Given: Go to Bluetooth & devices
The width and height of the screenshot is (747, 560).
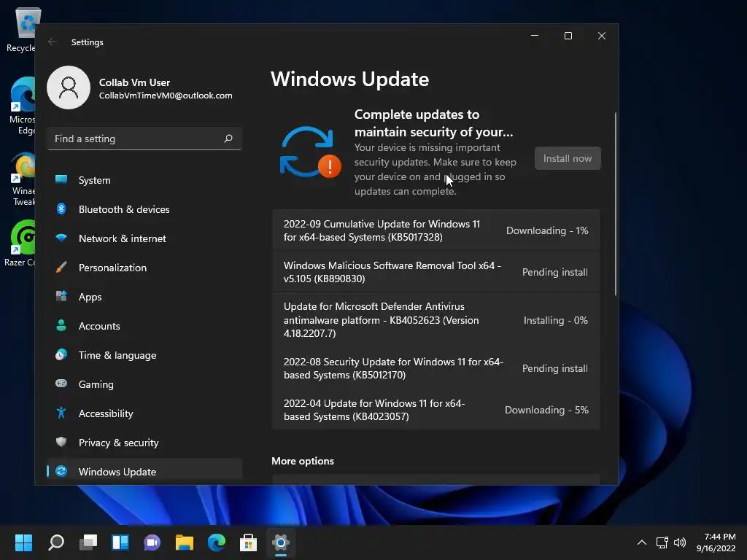Looking at the screenshot, I should (145, 209).
